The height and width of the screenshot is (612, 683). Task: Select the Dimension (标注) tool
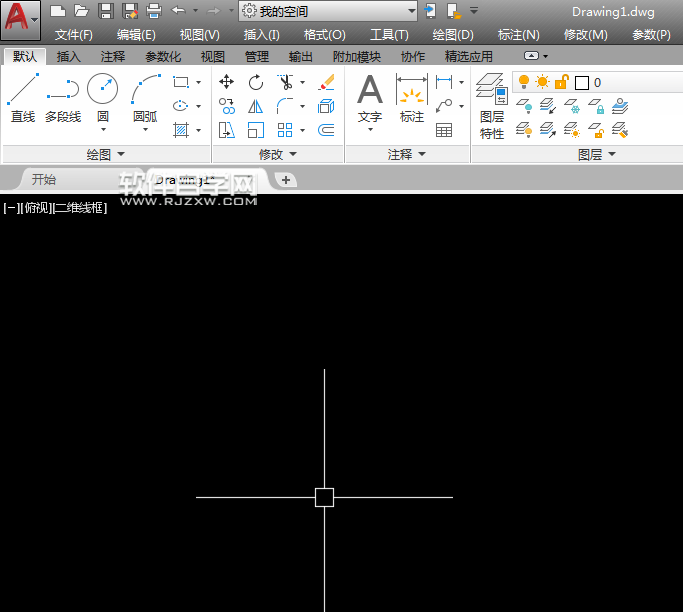(412, 98)
